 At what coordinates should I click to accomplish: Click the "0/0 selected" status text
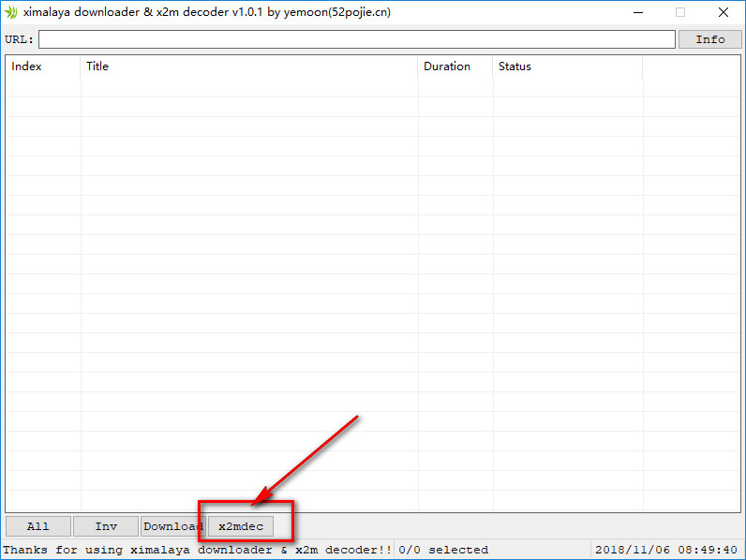[x=443, y=550]
